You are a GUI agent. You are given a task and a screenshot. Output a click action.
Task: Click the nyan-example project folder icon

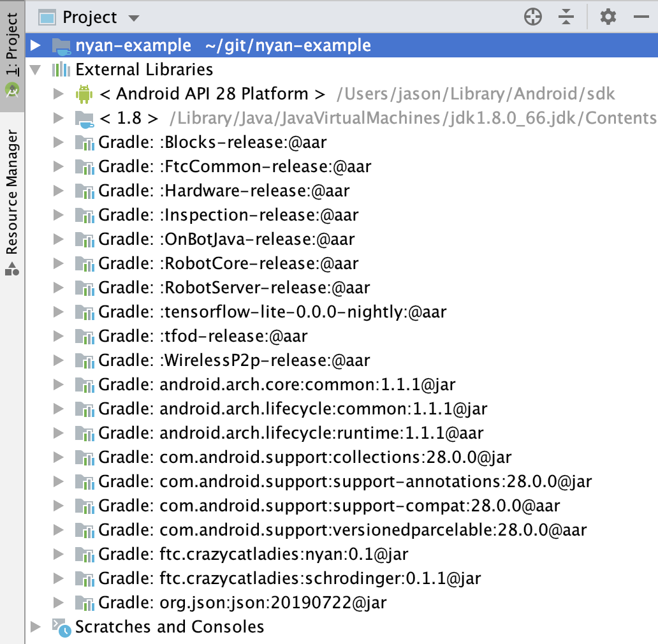tap(61, 46)
